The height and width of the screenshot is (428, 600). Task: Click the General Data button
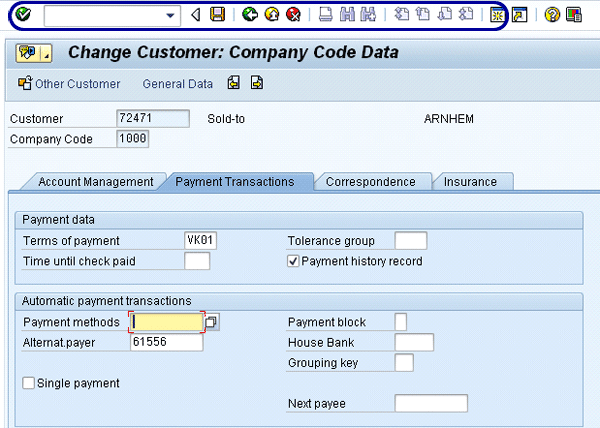tap(177, 84)
